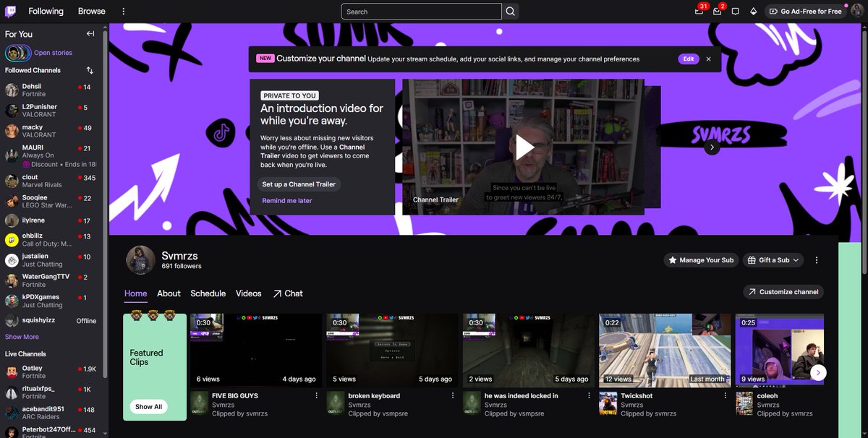Sort followed channels with arrows icon
Image resolution: width=868 pixels, height=438 pixels.
[x=90, y=70]
